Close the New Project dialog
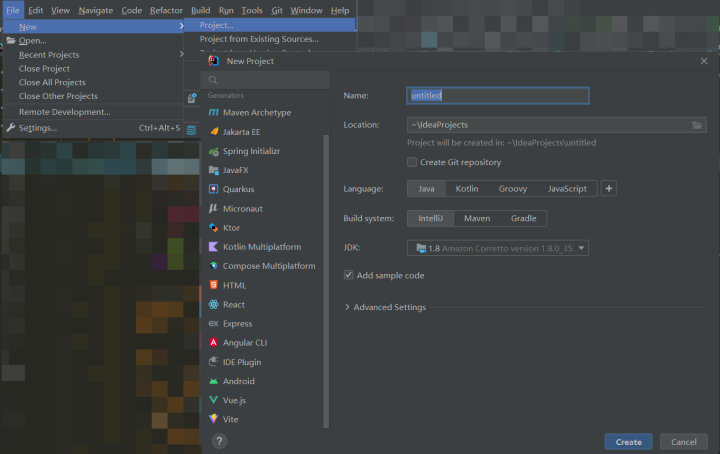Viewport: 720px width, 454px height. [x=704, y=61]
